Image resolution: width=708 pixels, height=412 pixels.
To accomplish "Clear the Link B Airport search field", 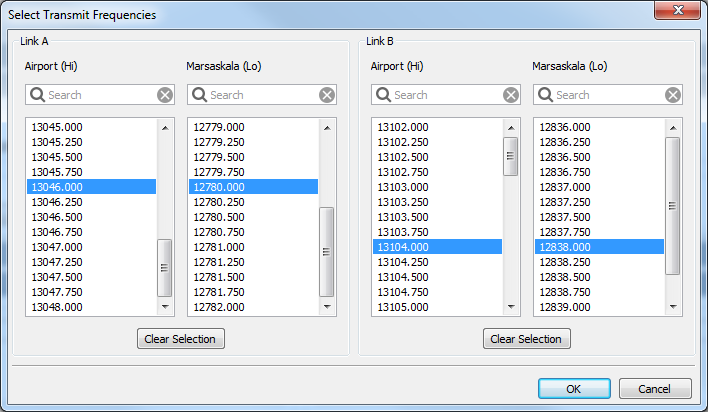I will (511, 95).
